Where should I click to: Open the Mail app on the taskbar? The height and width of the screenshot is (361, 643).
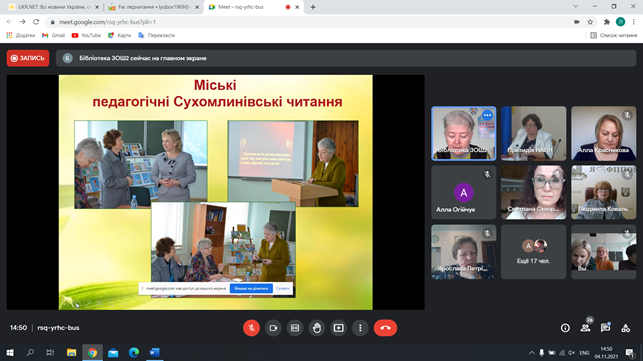pos(113,352)
